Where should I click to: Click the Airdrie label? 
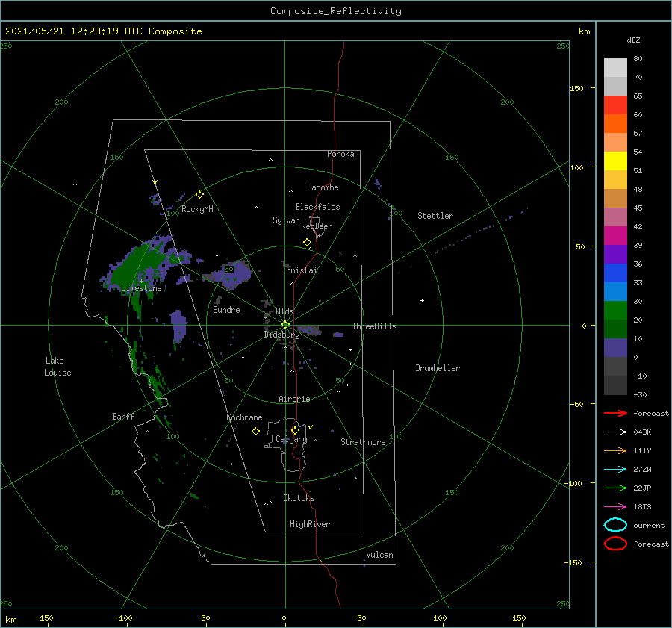click(x=294, y=399)
